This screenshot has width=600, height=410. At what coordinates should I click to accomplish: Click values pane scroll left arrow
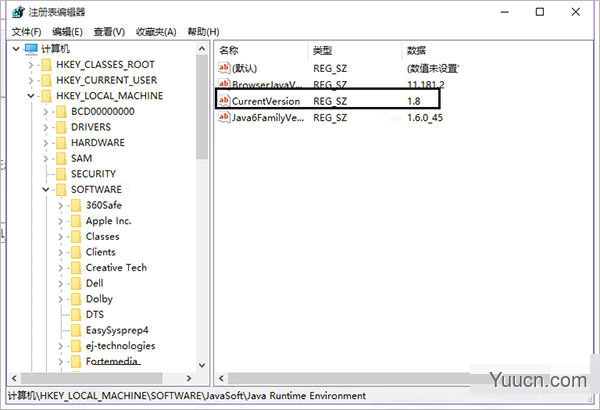pyautogui.click(x=221, y=378)
